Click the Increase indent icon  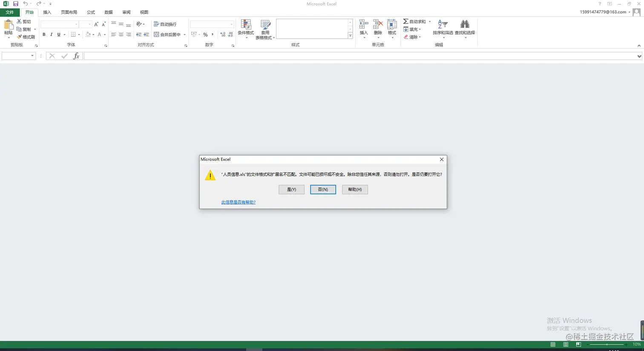click(146, 34)
